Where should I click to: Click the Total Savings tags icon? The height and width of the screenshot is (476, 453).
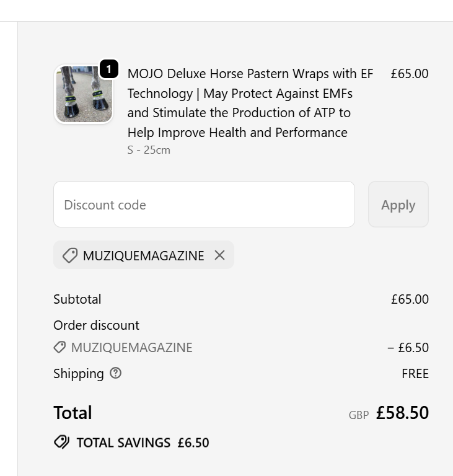[61, 442]
